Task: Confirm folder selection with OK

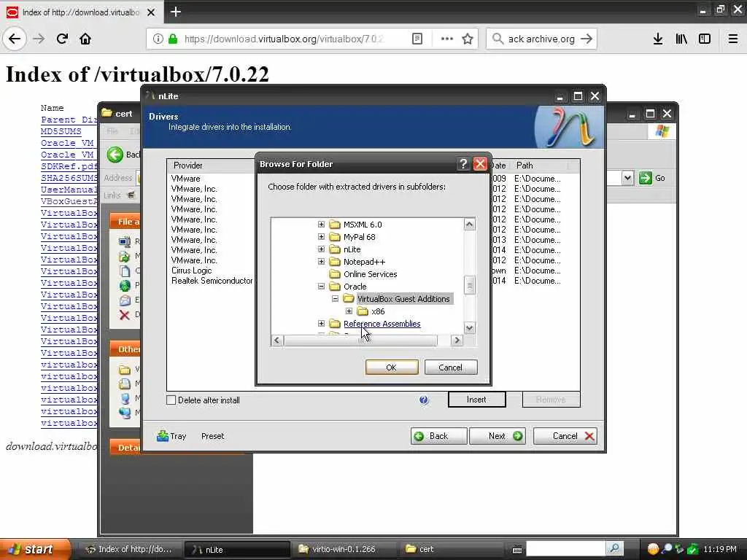Action: point(391,367)
